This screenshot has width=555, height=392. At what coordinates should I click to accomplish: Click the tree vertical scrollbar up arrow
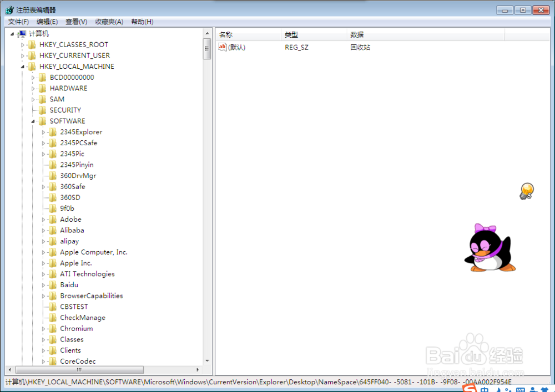[207, 33]
